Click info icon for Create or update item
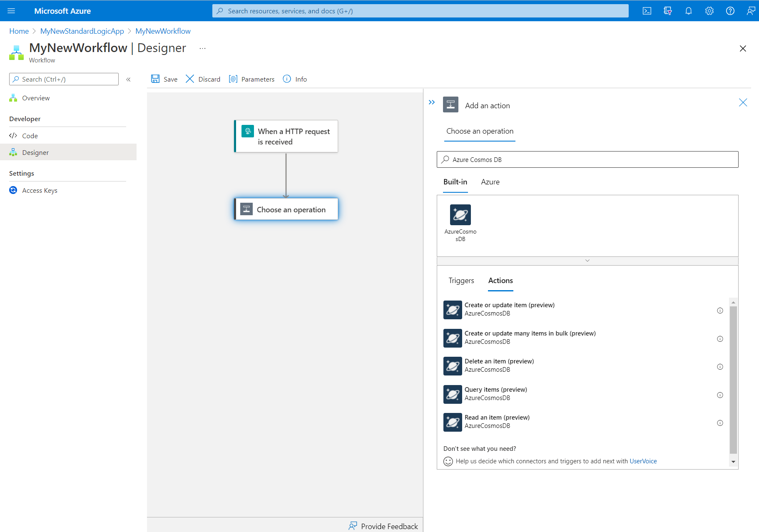Screen dimensions: 759x532 (x=720, y=311)
